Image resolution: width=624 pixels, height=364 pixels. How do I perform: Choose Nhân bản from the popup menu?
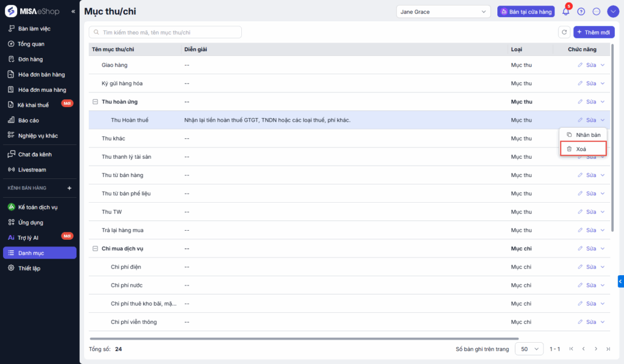tap(583, 135)
